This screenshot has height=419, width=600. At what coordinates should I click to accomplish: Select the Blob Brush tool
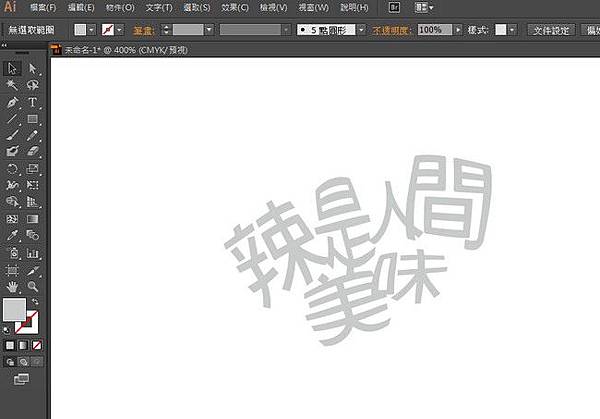click(12, 151)
